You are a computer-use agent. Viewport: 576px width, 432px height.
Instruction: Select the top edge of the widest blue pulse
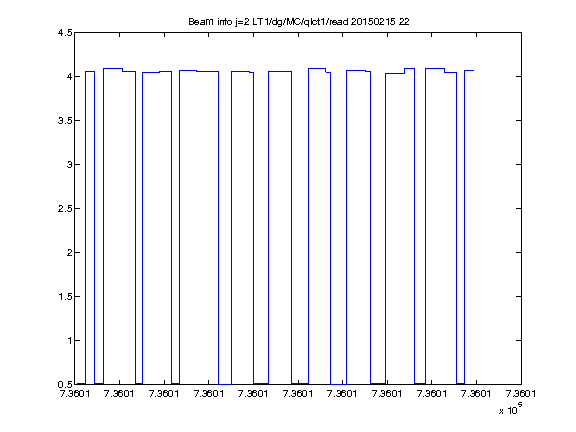pos(199,71)
